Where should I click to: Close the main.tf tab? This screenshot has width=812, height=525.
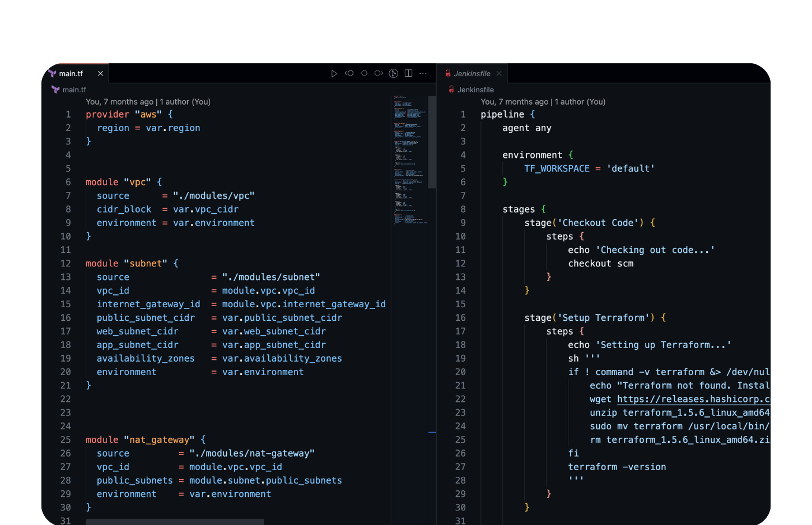click(100, 73)
